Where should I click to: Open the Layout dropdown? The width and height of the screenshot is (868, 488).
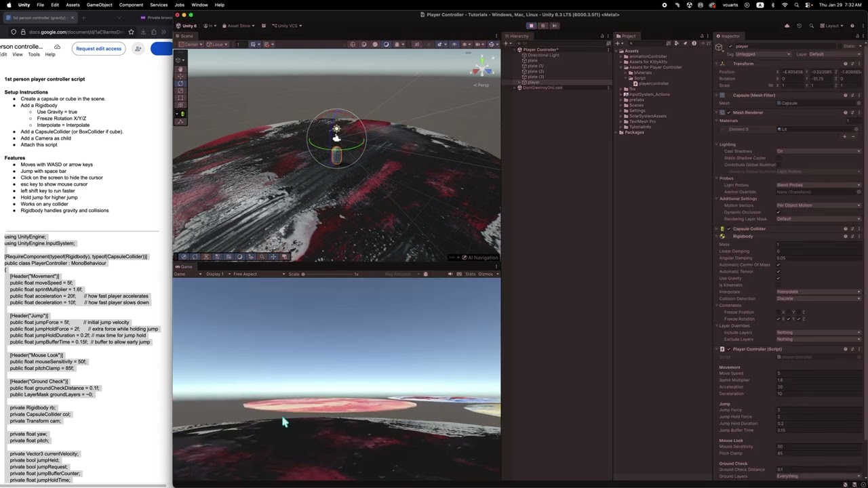[x=833, y=26]
